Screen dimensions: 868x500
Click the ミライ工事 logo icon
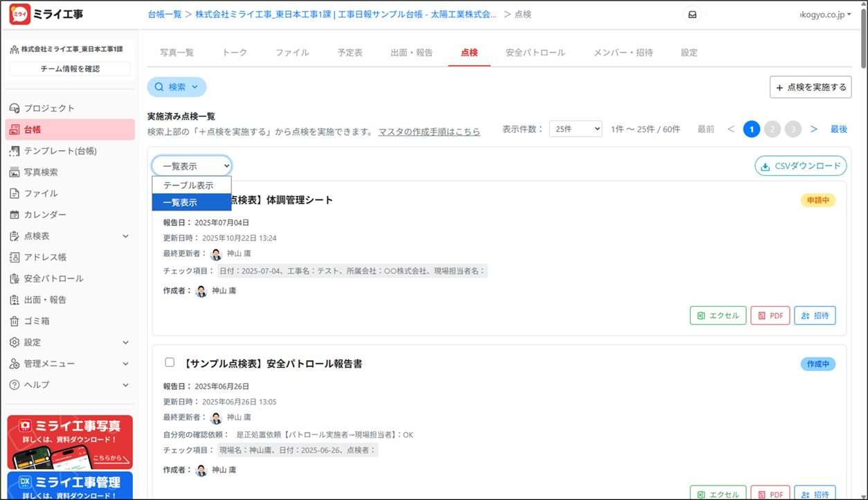click(x=19, y=15)
